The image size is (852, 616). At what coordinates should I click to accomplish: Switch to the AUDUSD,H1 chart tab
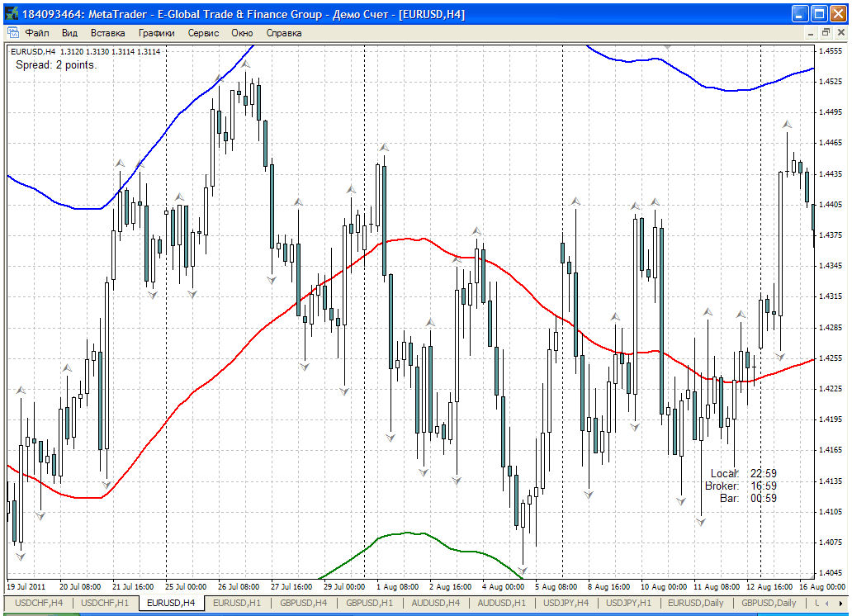click(x=501, y=603)
